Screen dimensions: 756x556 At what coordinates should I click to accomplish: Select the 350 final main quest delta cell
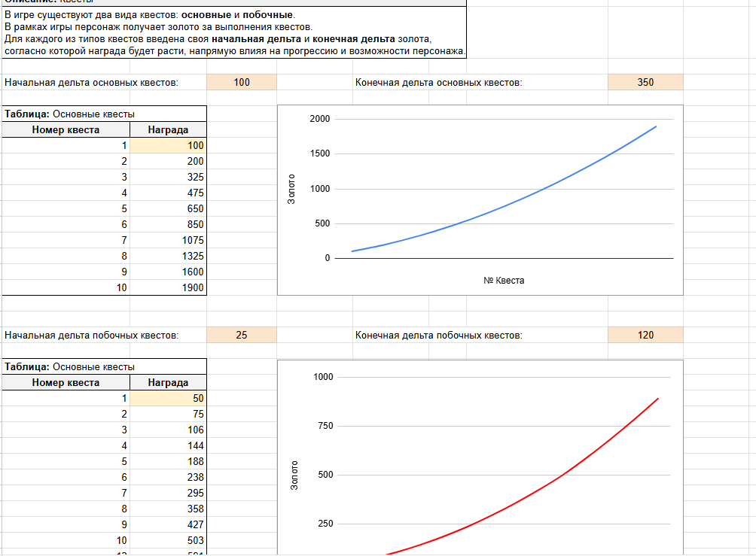[645, 82]
